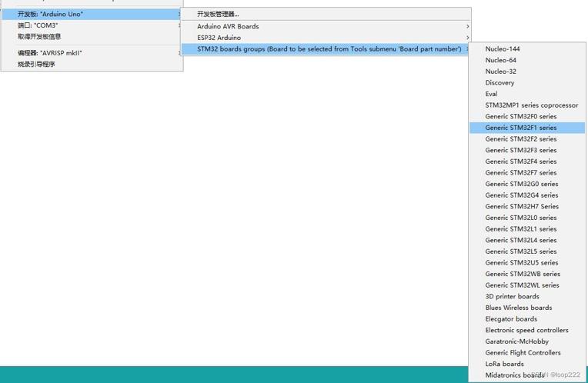Open 开发板管理器... from the submenu
The width and height of the screenshot is (588, 383).
click(326, 15)
